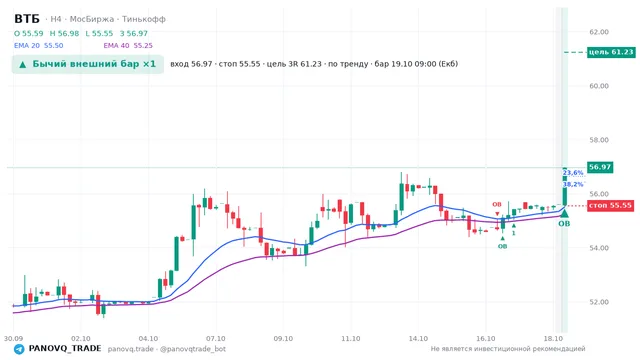
Task: Click the 14.10 date label
Action: [418, 339]
